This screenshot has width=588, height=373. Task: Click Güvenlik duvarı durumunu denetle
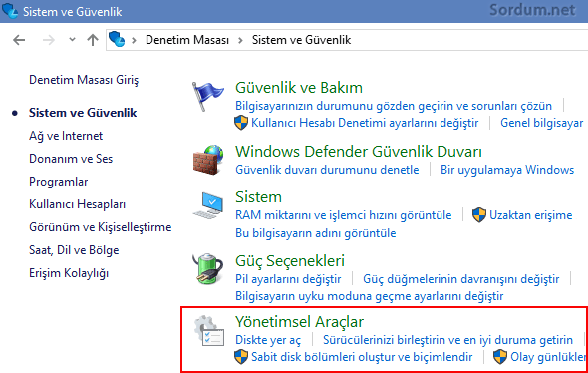coord(327,170)
